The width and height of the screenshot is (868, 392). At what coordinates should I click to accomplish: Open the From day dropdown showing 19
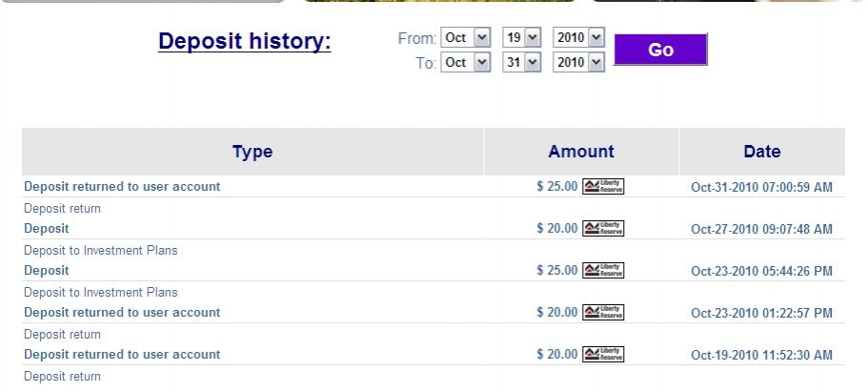coord(521,38)
